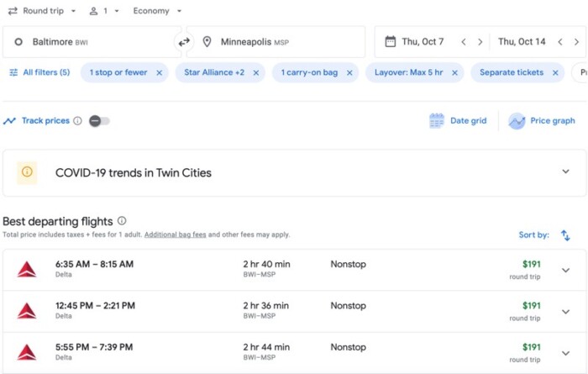Click the Baltimore BWI origin field

[92, 42]
